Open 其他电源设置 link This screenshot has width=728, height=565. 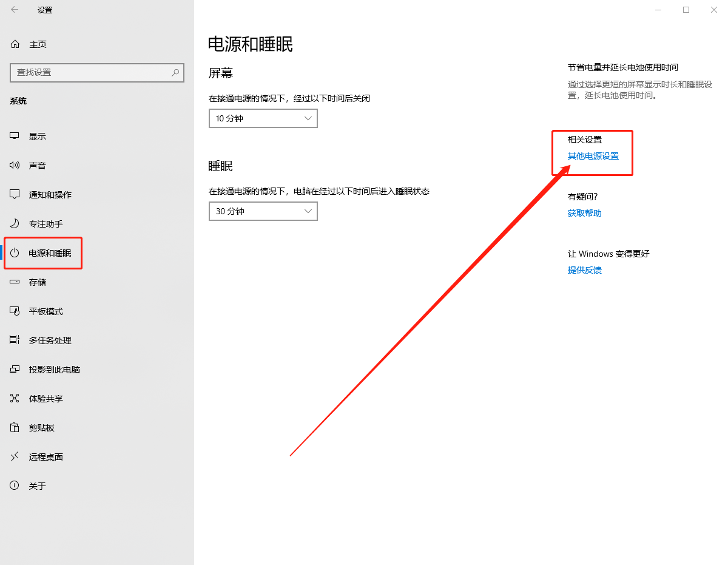[593, 156]
